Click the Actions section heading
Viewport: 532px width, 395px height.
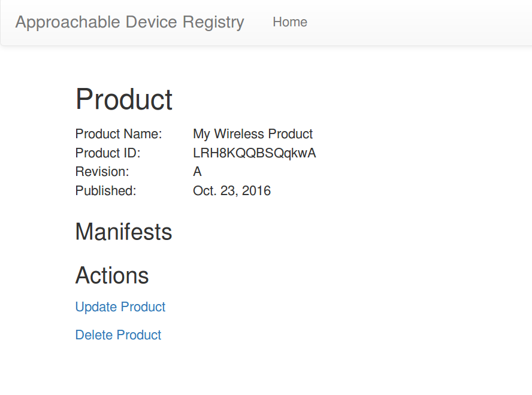[112, 275]
